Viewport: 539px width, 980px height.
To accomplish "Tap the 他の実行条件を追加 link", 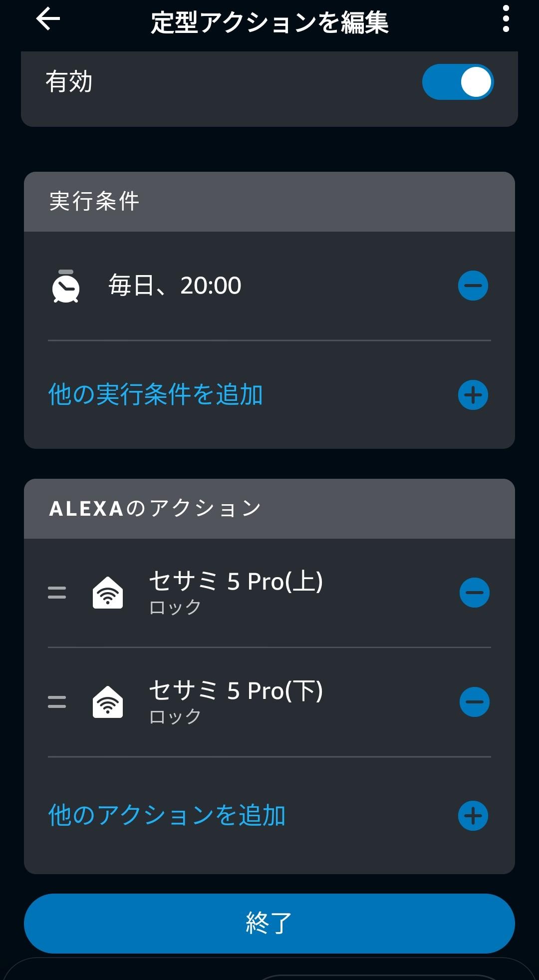I will point(155,394).
